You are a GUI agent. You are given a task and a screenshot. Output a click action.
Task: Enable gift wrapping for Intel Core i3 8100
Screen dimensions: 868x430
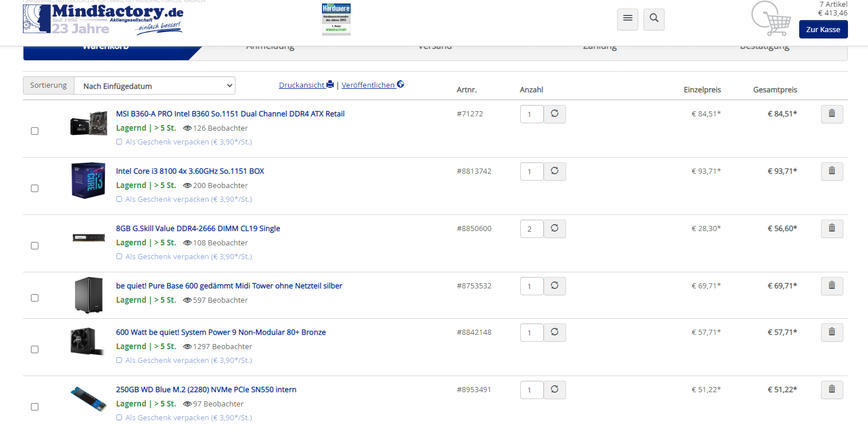(x=119, y=199)
